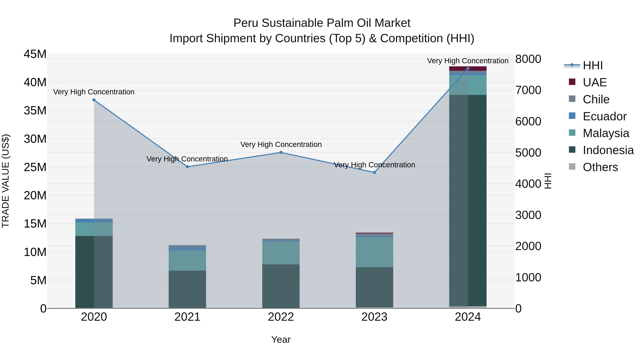
Task: Toggle the Others legend entry
Action: (593, 167)
